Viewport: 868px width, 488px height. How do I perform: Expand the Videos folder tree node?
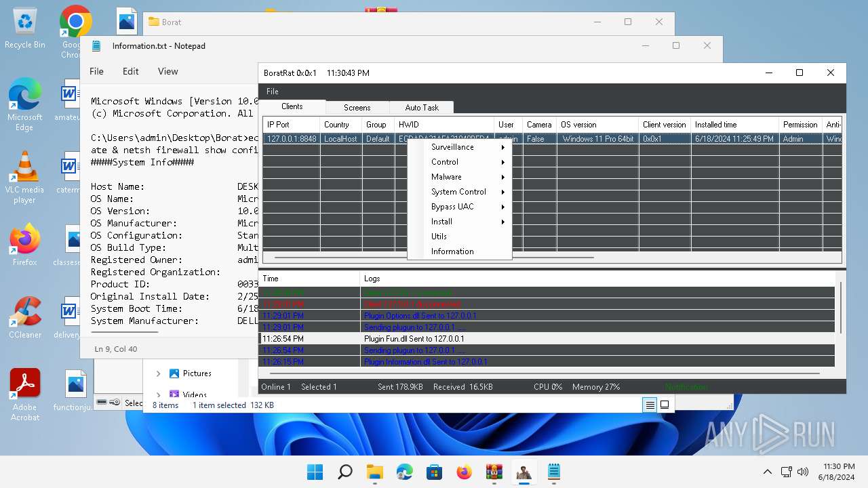click(x=159, y=394)
